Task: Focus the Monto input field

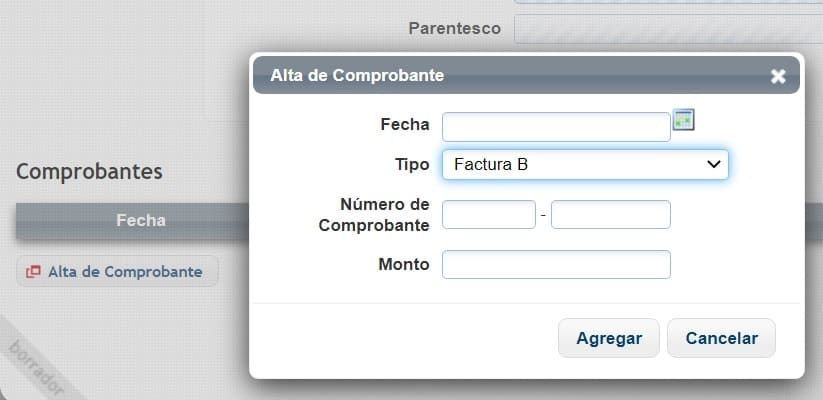Action: tap(555, 264)
